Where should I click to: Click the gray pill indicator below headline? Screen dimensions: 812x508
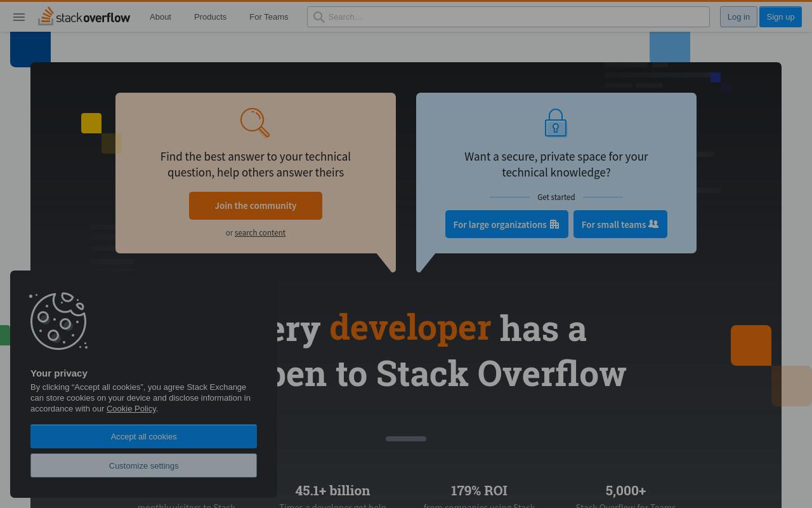(x=406, y=439)
